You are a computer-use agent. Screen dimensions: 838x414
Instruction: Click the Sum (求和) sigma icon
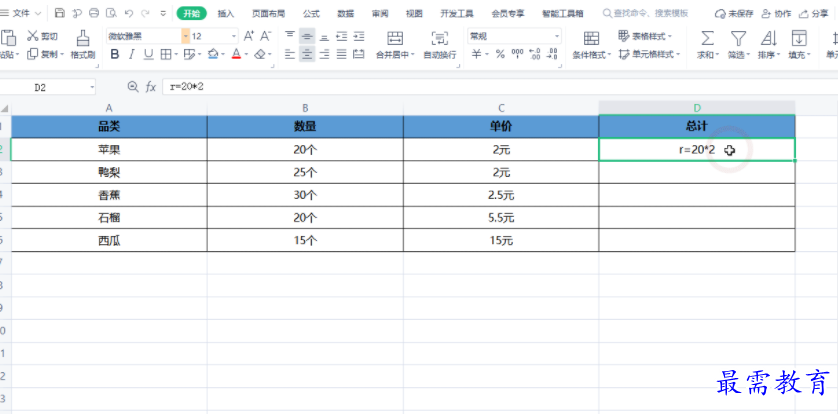coord(707,38)
